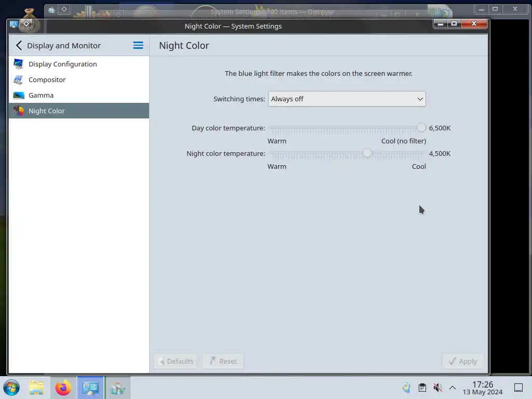The width and height of the screenshot is (532, 399).
Task: Minimize the Night Color settings window
Action: tap(441, 23)
